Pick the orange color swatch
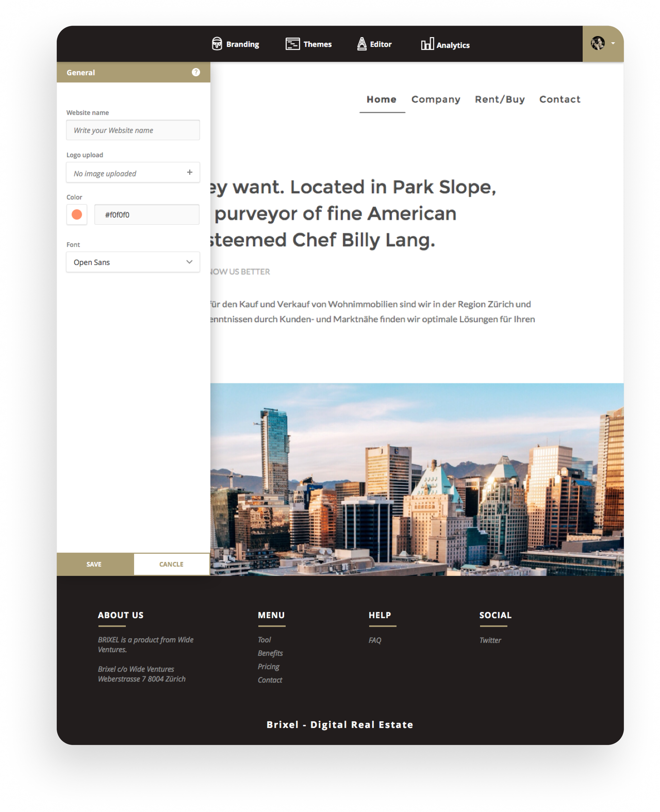Viewport: 660px width, 812px height. (77, 215)
